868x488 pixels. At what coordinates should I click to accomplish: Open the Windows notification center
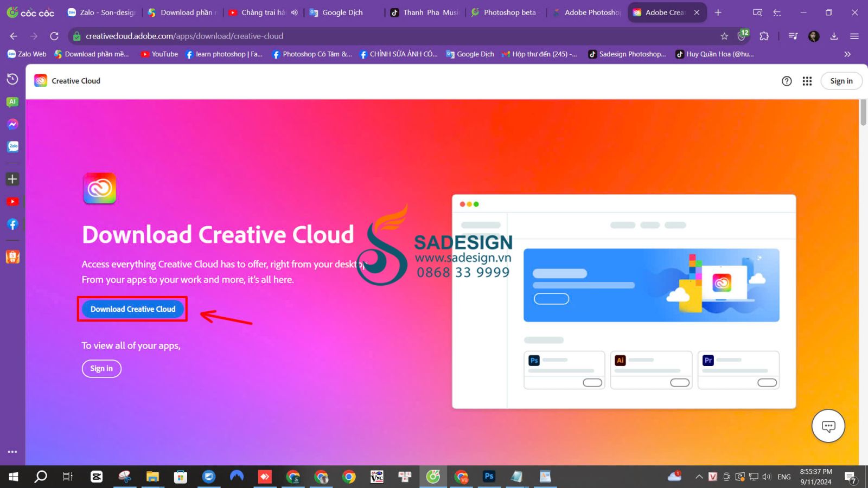[x=851, y=477]
